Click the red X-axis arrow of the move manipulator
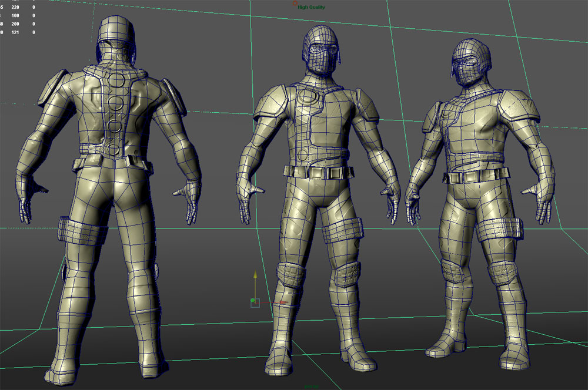 (x=283, y=302)
